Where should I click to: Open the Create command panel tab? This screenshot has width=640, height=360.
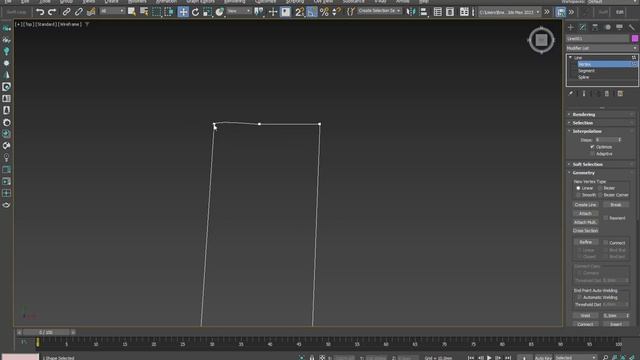[x=571, y=27]
